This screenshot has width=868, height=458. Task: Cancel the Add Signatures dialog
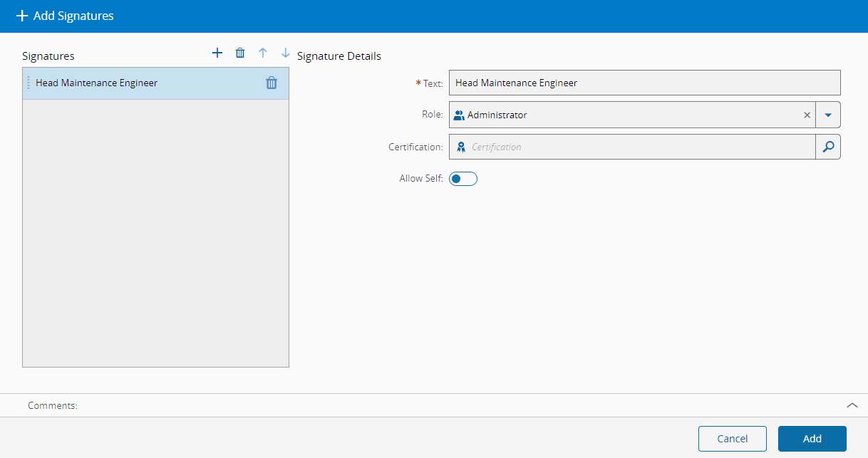pos(732,439)
